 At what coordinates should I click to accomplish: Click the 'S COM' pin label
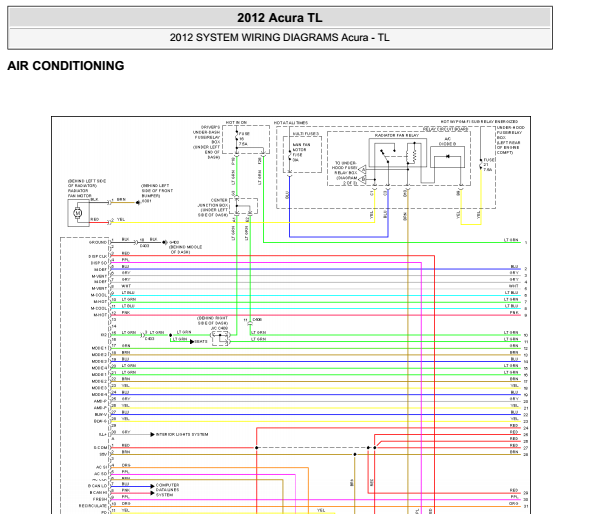(100, 448)
